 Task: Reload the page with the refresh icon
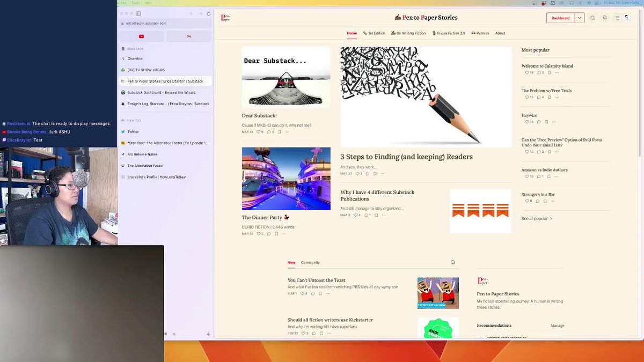point(208,14)
